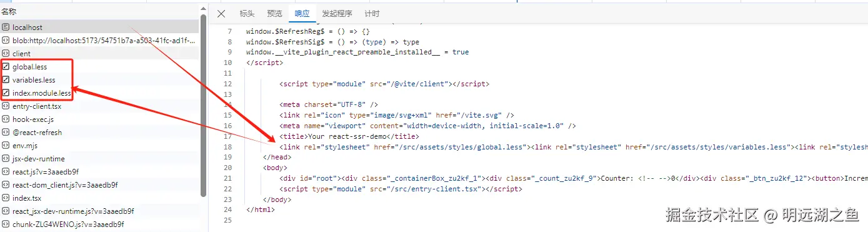Select the env.mjs request

(x=99, y=146)
